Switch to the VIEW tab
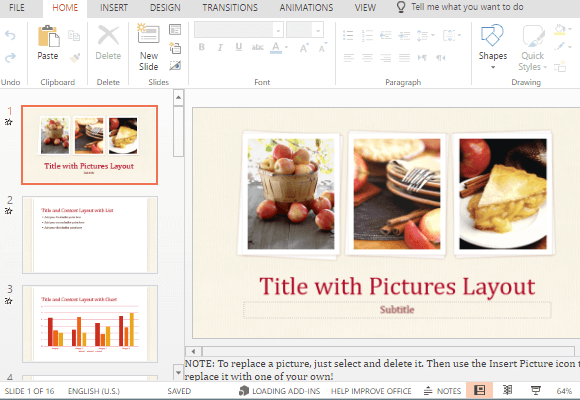Image resolution: width=580 pixels, height=400 pixels. [x=365, y=7]
